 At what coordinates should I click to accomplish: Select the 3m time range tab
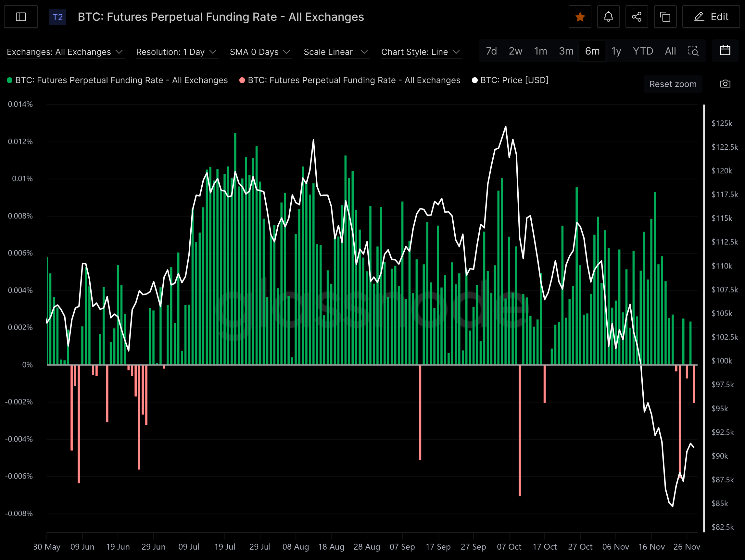click(566, 51)
